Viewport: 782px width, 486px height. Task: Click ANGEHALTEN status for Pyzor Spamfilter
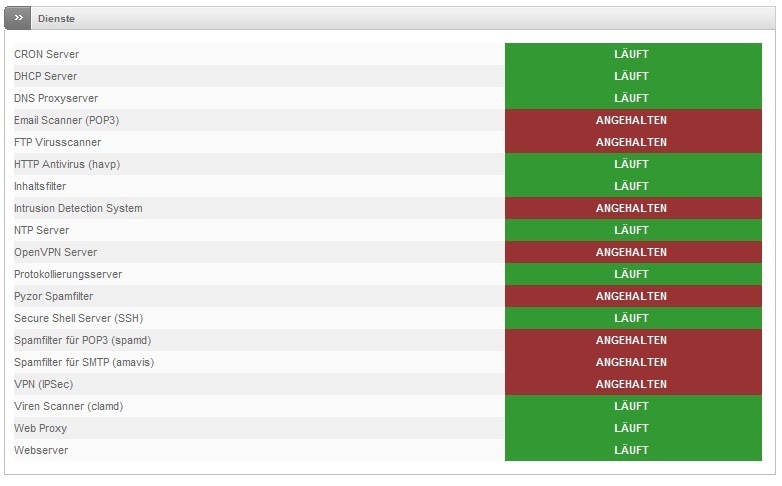point(631,296)
